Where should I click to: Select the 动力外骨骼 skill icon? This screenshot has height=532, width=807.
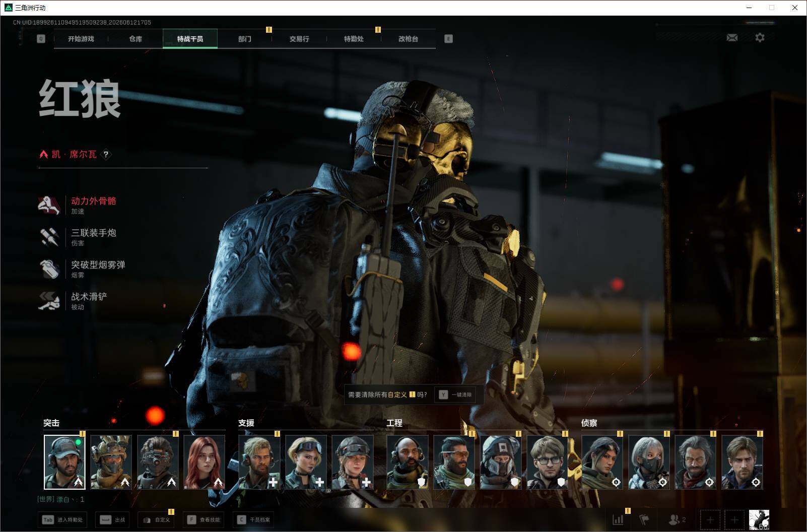pyautogui.click(x=49, y=205)
